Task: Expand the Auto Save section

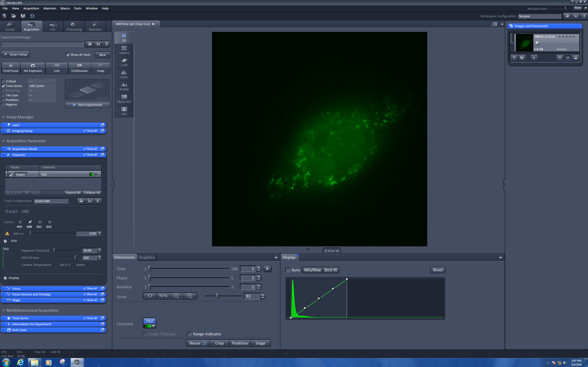Action: pyautogui.click(x=19, y=330)
